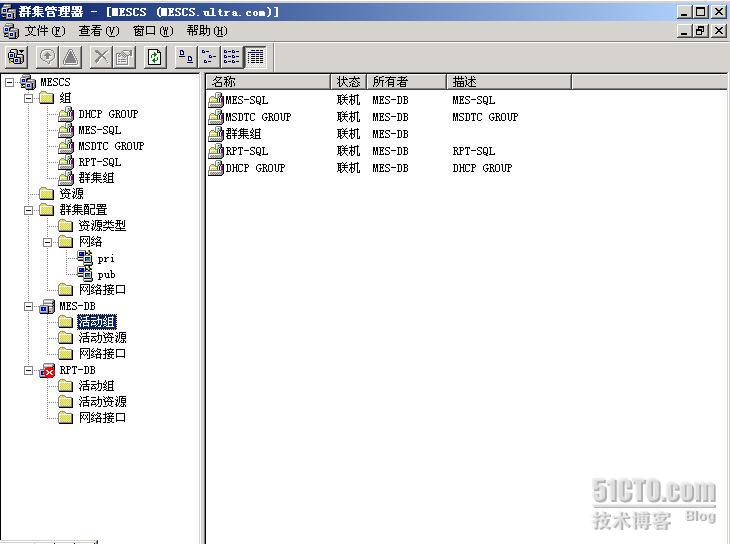This screenshot has width=730, height=544.
Task: Click the 群集组 icon in list
Action: [216, 134]
